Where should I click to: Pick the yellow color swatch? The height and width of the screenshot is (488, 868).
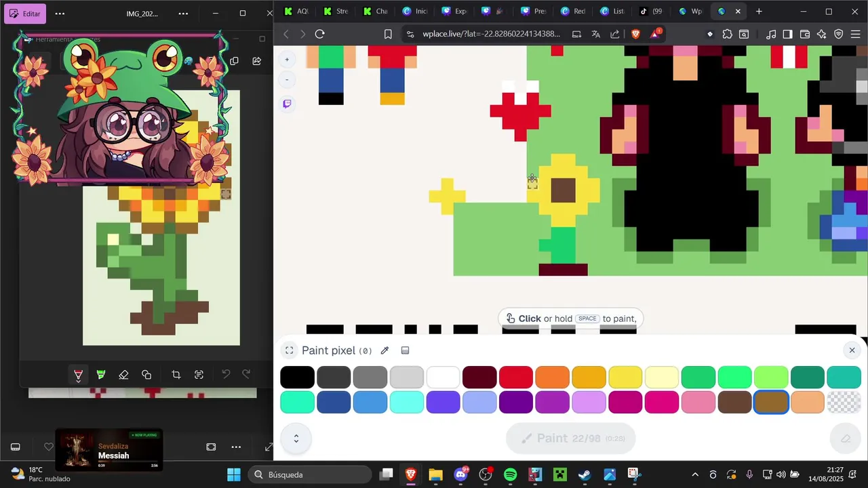tap(625, 377)
